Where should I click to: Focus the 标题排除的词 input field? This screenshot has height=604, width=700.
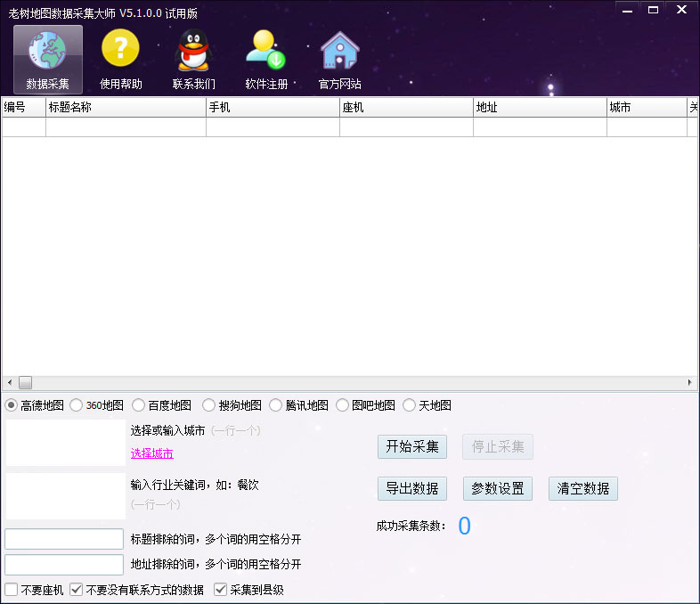[64, 539]
